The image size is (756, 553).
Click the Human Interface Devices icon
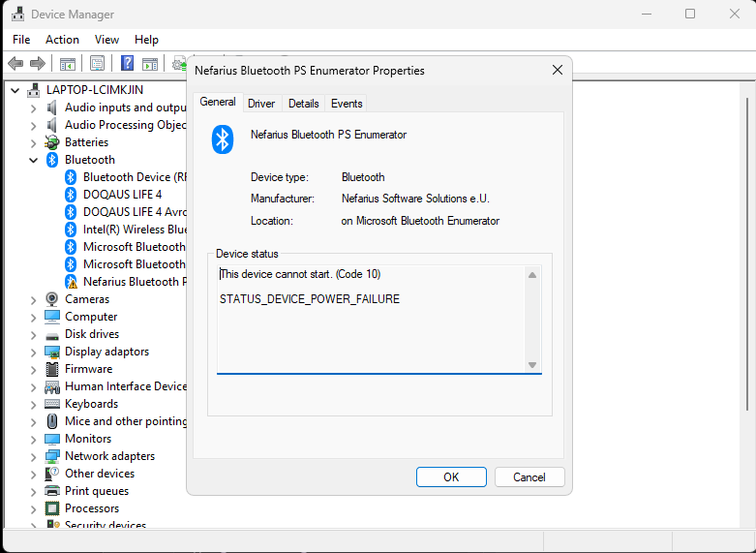[x=52, y=386]
